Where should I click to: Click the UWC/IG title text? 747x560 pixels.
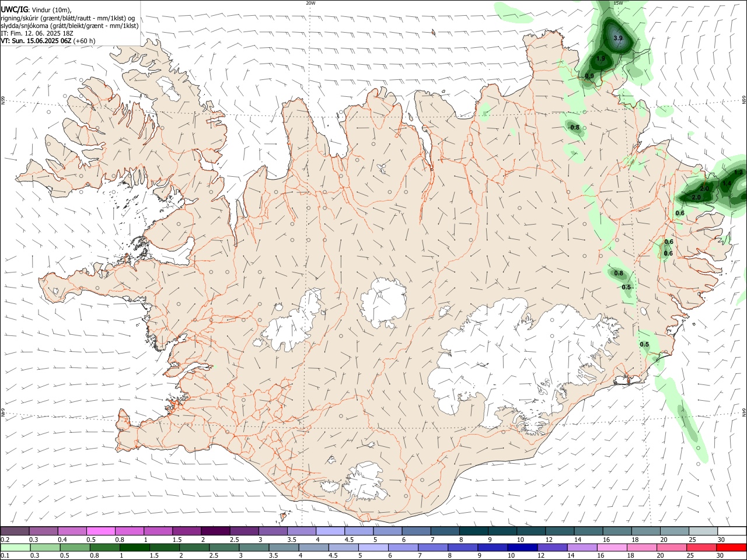14,9
